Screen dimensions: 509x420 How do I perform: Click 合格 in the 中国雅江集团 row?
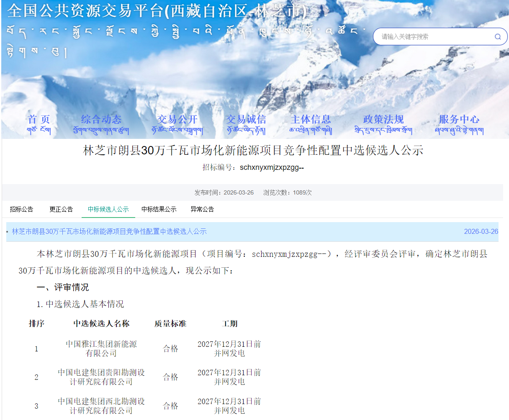(171, 348)
